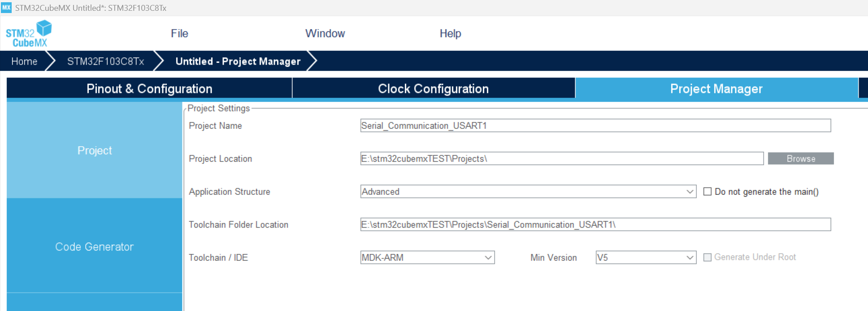Browse for project location
The height and width of the screenshot is (311, 868).
801,158
